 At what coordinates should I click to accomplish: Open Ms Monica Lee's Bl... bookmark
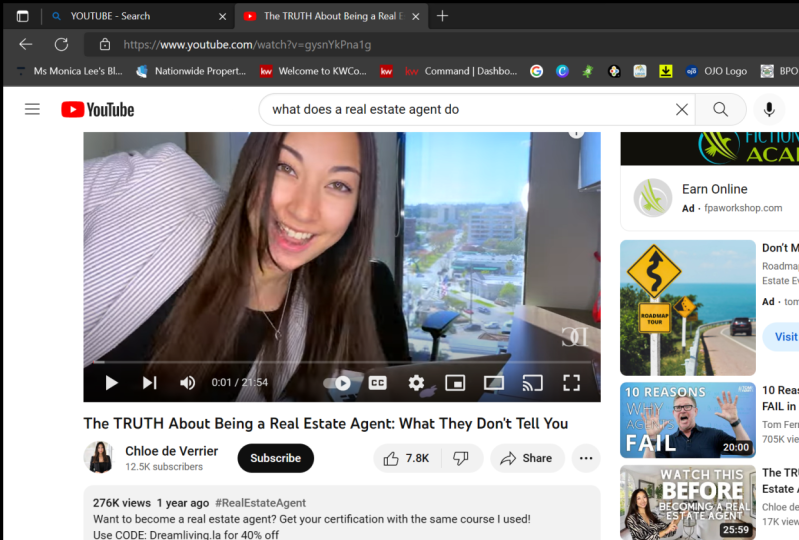click(x=70, y=71)
